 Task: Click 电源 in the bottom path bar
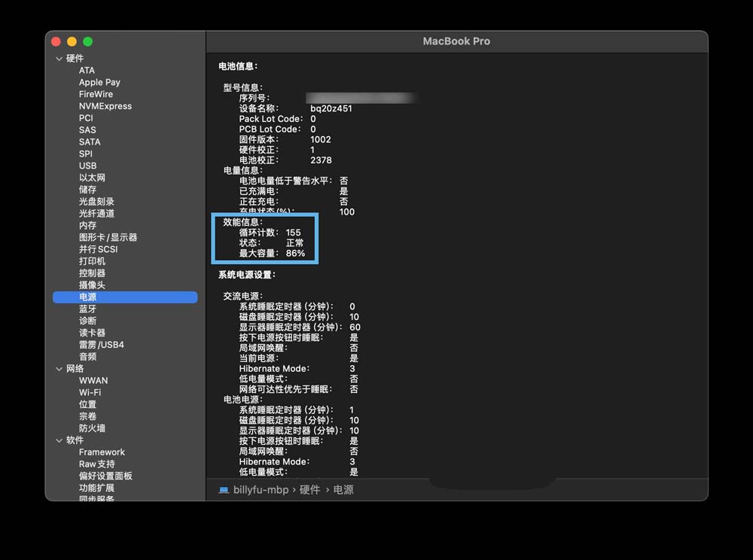click(x=343, y=490)
